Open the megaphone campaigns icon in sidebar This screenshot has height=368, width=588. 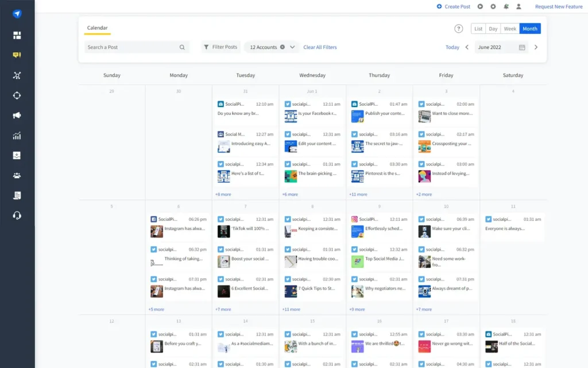click(x=17, y=115)
